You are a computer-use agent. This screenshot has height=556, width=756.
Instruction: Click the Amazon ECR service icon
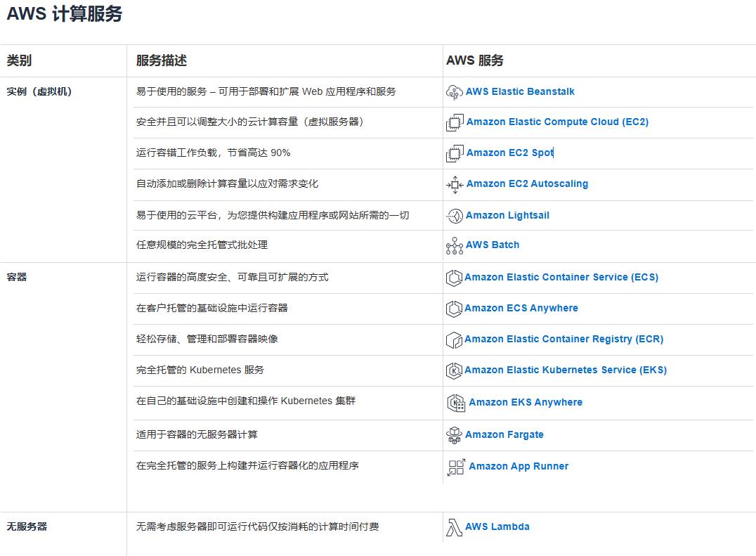coord(454,339)
